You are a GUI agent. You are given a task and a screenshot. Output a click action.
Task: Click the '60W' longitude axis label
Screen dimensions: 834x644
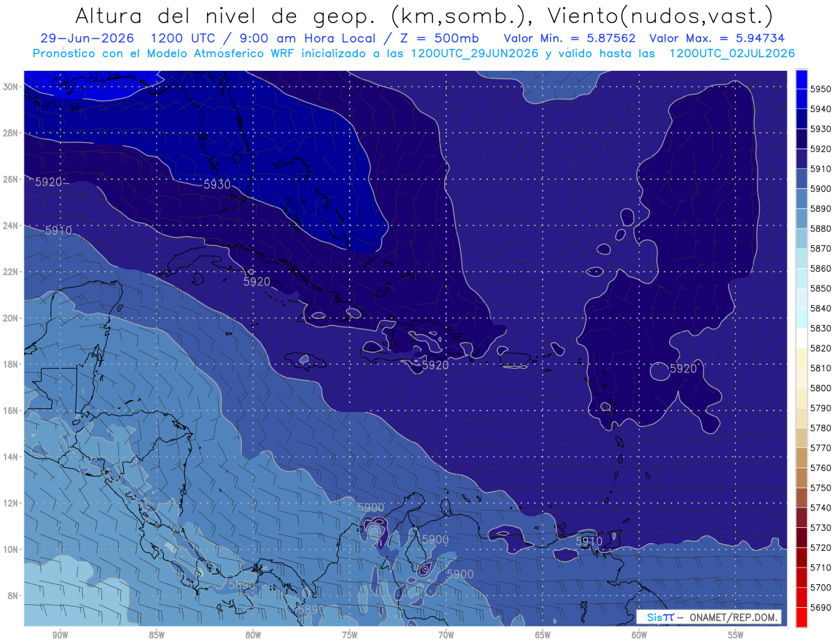639,636
